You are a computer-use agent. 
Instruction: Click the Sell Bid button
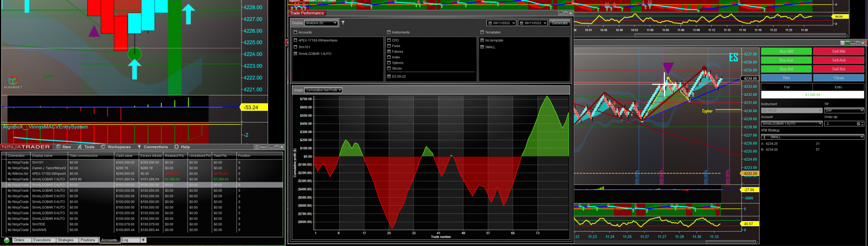pyautogui.click(x=839, y=69)
